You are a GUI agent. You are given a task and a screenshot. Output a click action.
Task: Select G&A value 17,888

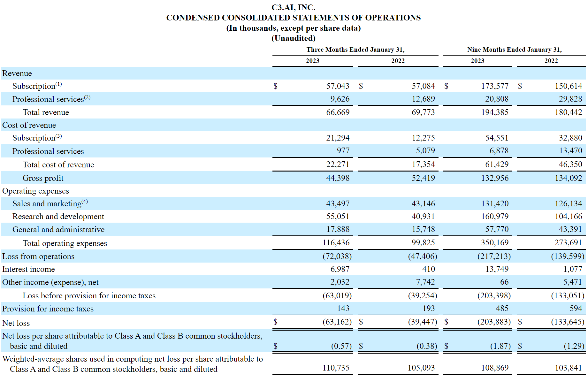click(x=338, y=229)
